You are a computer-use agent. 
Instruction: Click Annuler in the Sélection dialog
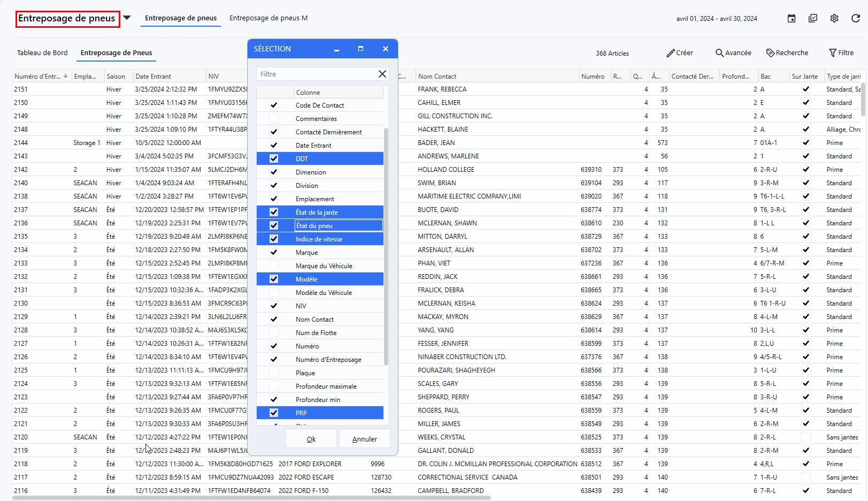tap(365, 439)
